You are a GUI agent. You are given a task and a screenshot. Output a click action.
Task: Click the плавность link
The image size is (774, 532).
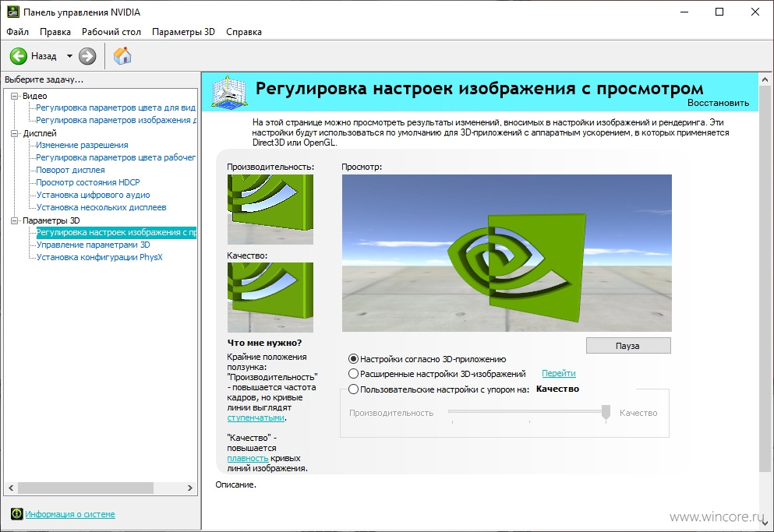[247, 458]
